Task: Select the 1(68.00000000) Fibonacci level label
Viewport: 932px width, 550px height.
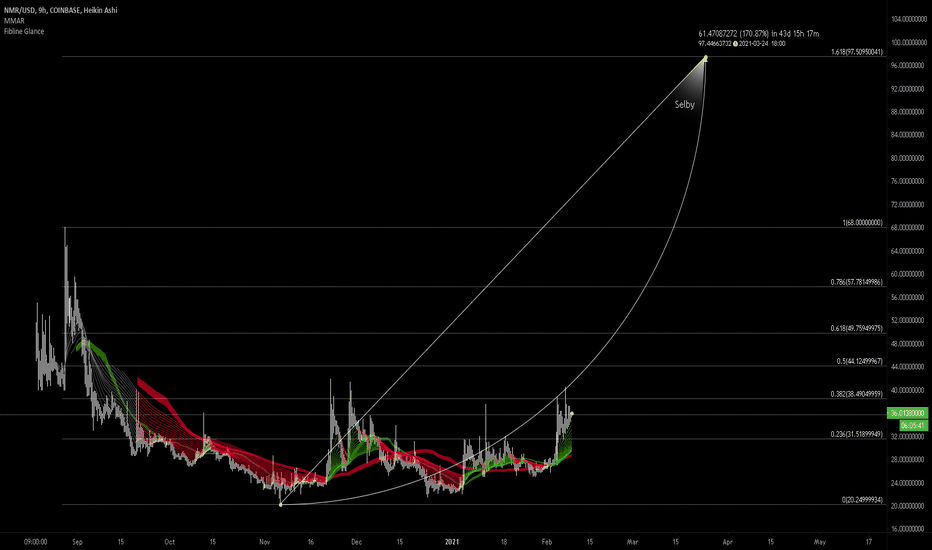Action: click(862, 223)
